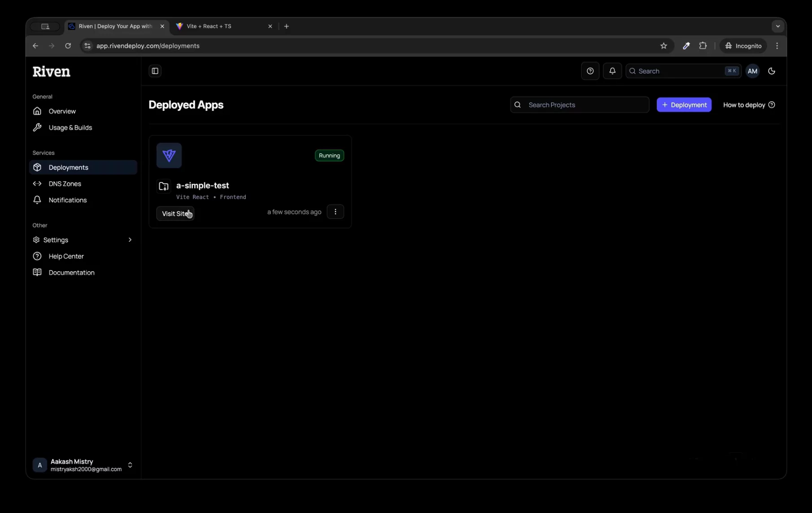812x513 pixels.
Task: Open the help icon in the top bar
Action: [x=590, y=71]
